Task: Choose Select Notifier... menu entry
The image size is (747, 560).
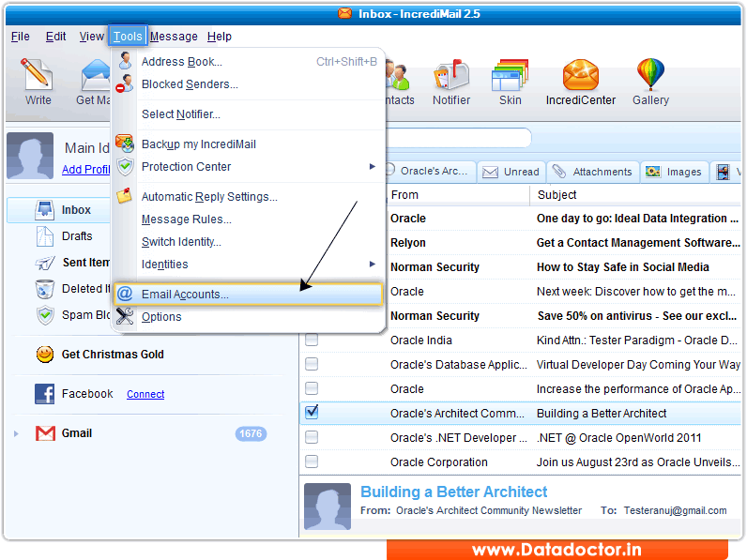Action: pos(180,114)
